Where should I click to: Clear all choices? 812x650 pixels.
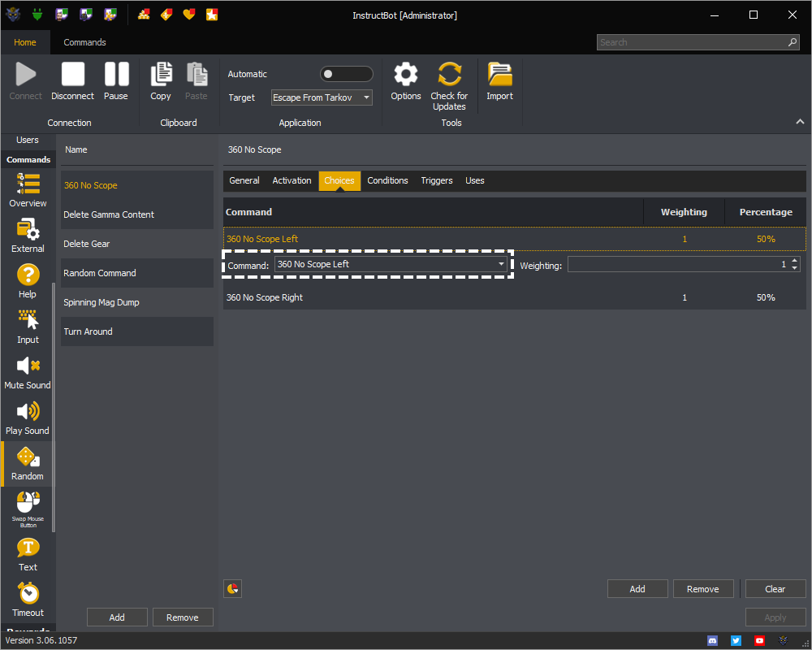[x=775, y=589]
